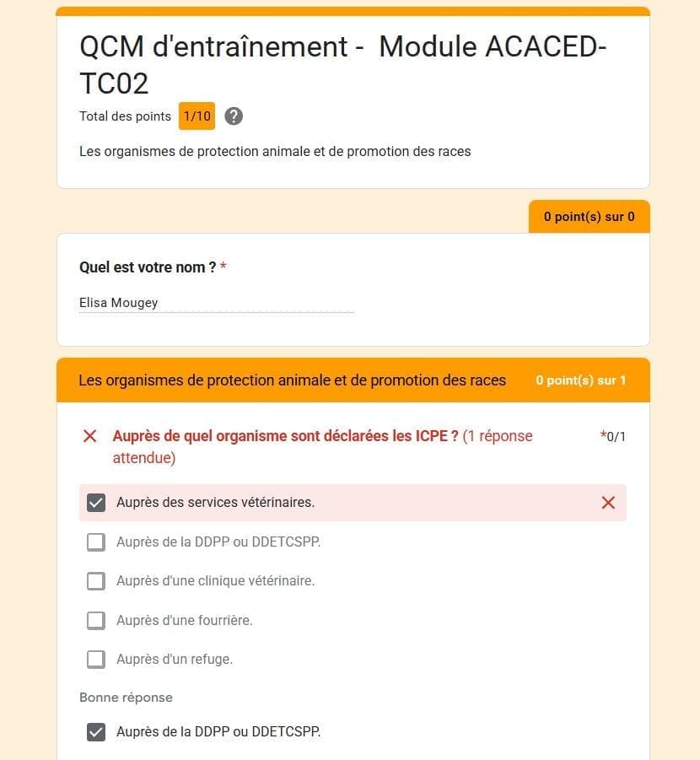Image resolution: width=700 pixels, height=760 pixels.
Task: Click the quiz description under the total score
Action: (275, 152)
